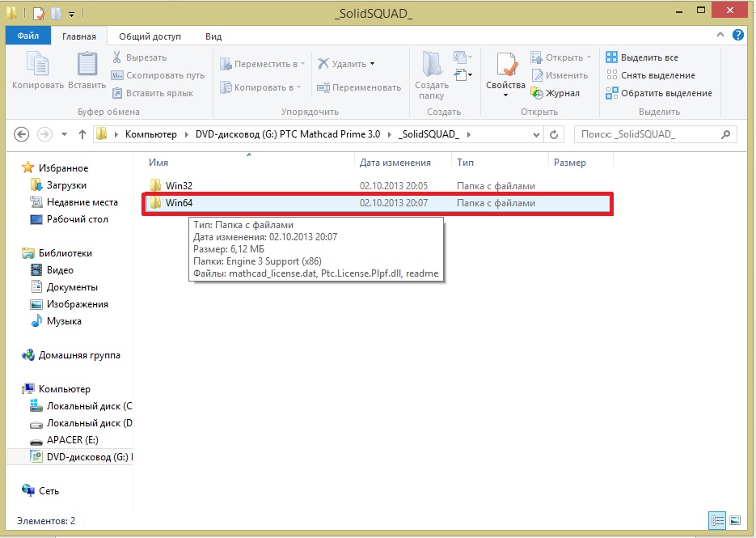Screen dimensions: 756x538
Task: Click the Переименовать button
Action: pyautogui.click(x=359, y=87)
